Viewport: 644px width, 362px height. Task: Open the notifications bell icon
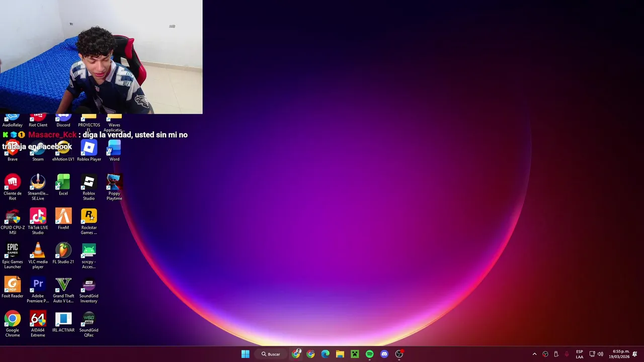(x=635, y=354)
